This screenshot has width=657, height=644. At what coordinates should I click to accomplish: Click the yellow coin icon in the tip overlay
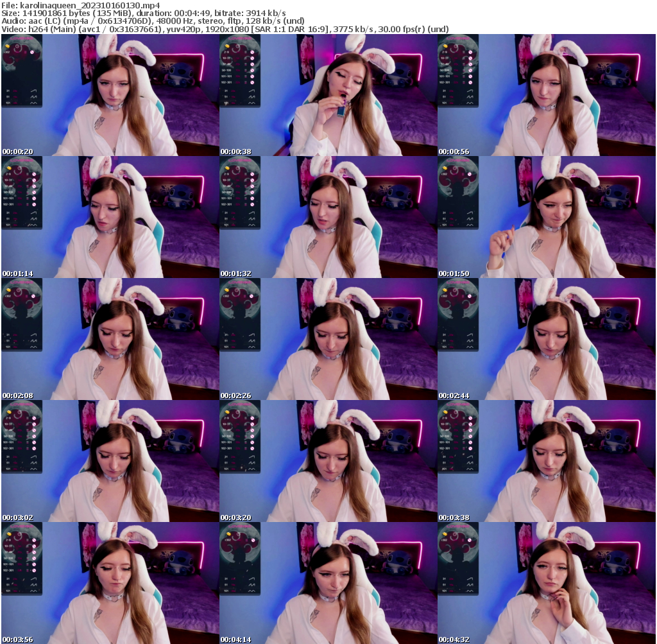[8, 45]
